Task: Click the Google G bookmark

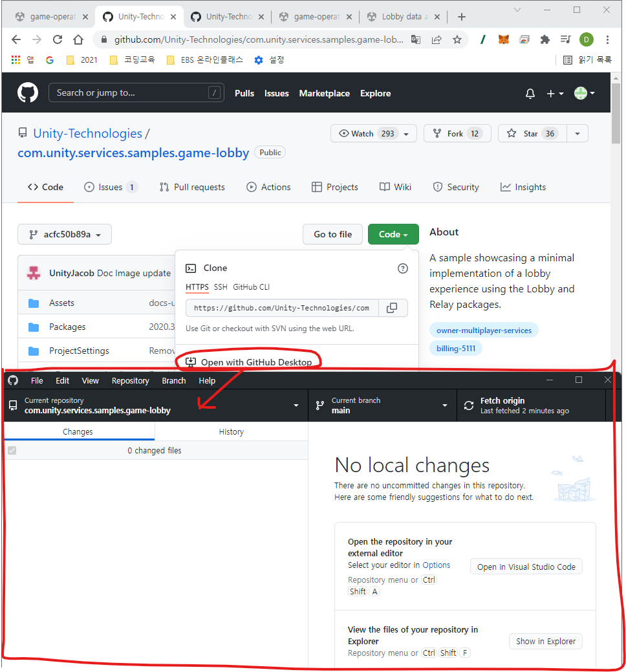Action: click(50, 60)
